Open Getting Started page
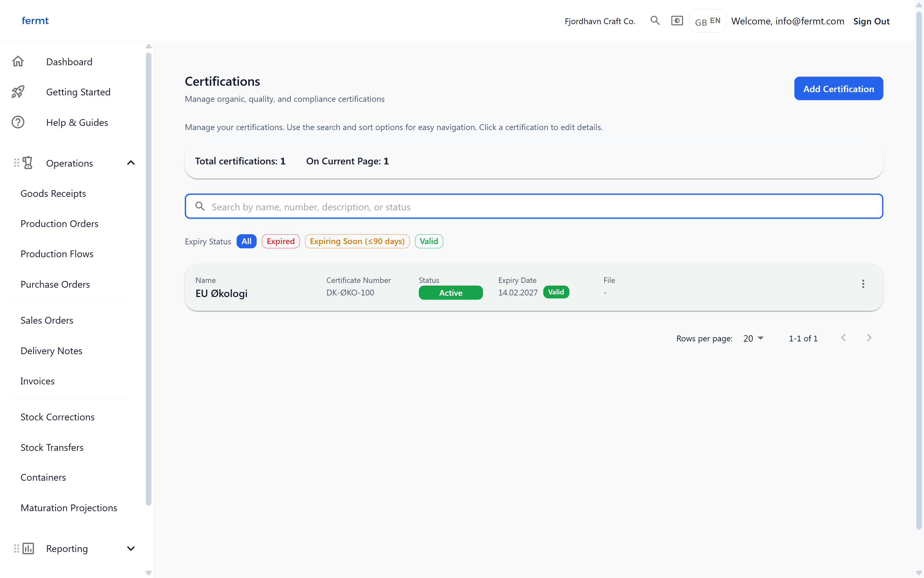Screen dimensions: 924x578 pyautogui.click(x=78, y=92)
